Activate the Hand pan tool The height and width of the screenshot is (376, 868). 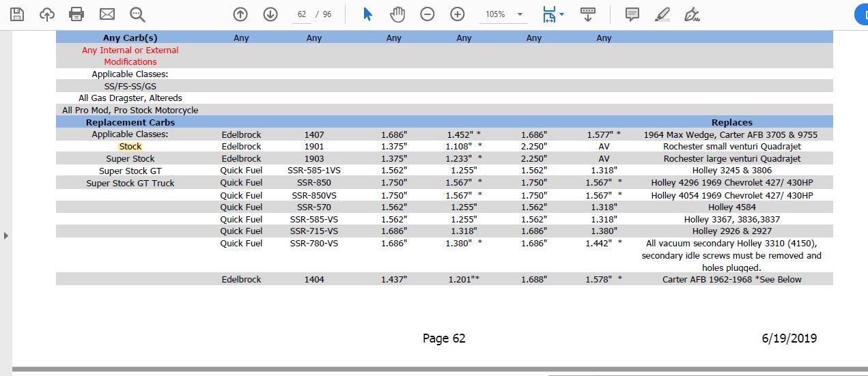tap(397, 14)
